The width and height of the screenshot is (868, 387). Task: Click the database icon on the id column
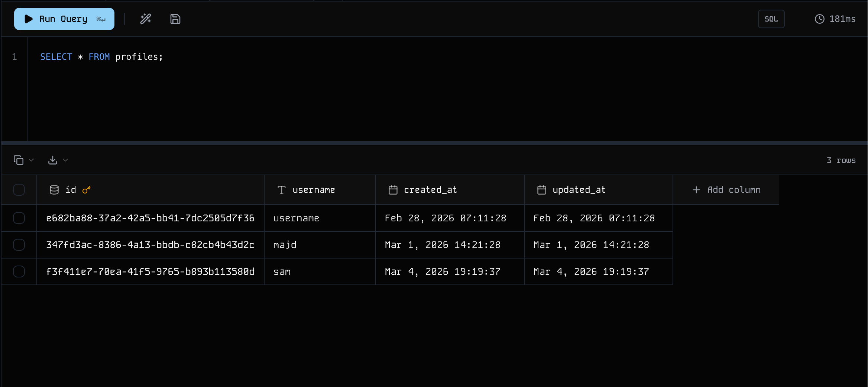tap(54, 189)
